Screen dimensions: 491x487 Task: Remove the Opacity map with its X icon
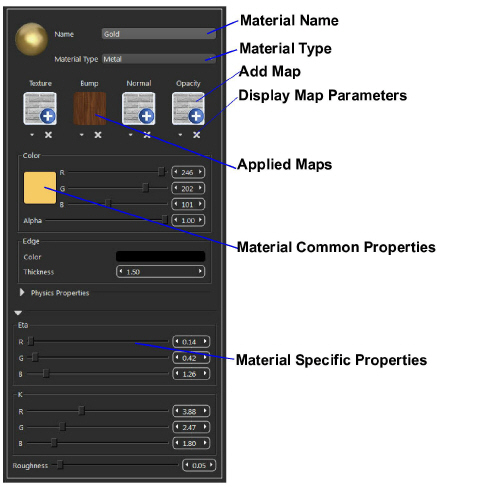coord(196,135)
